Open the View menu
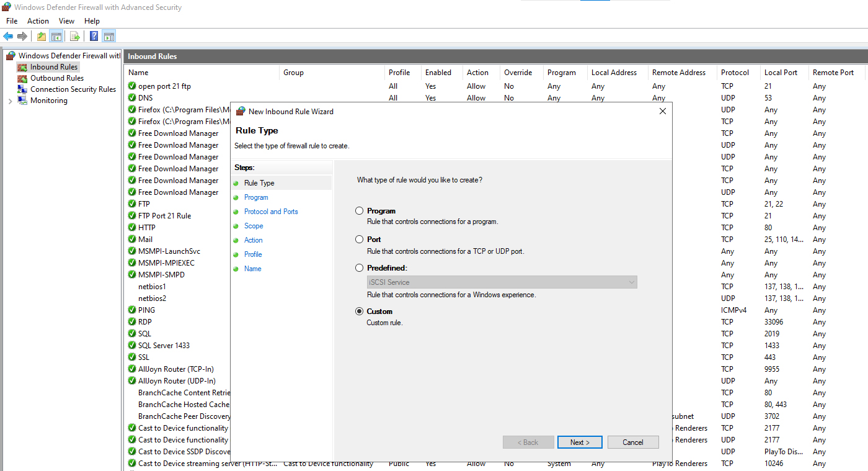This screenshot has width=868, height=471. click(x=66, y=21)
